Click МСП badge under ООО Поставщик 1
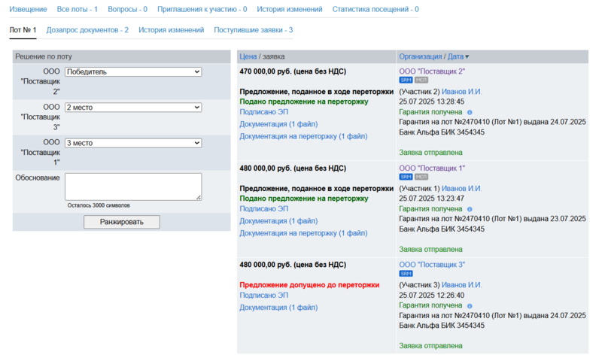 click(421, 176)
